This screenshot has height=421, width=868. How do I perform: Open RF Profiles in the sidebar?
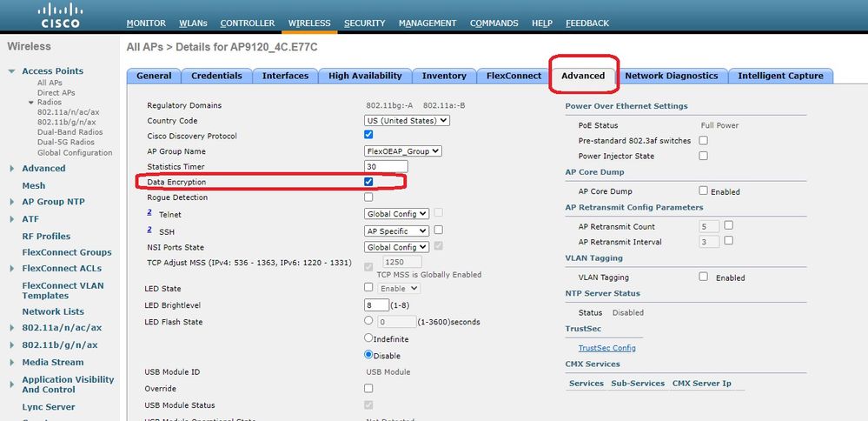point(46,236)
